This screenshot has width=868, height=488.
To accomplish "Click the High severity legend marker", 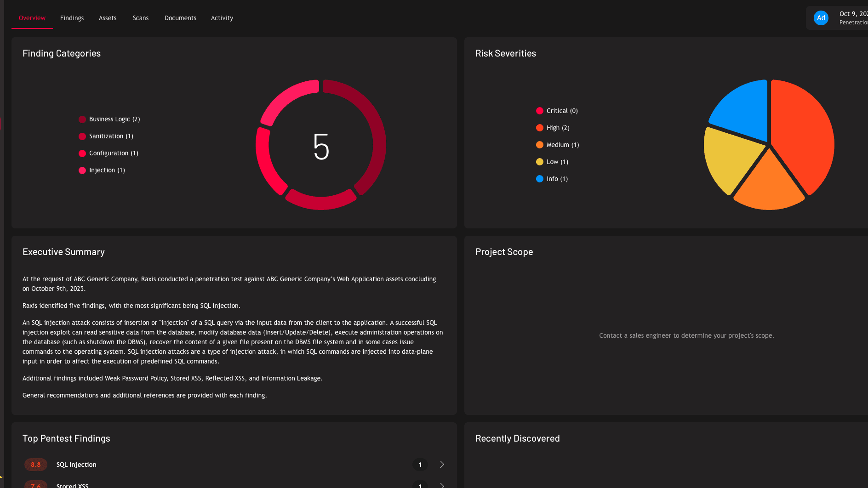I will 539,128.
